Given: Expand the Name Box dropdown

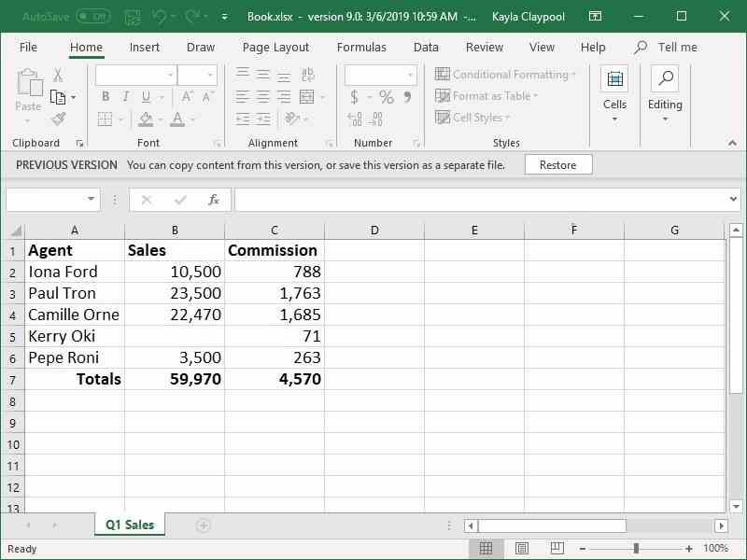Looking at the screenshot, I should 92,200.
